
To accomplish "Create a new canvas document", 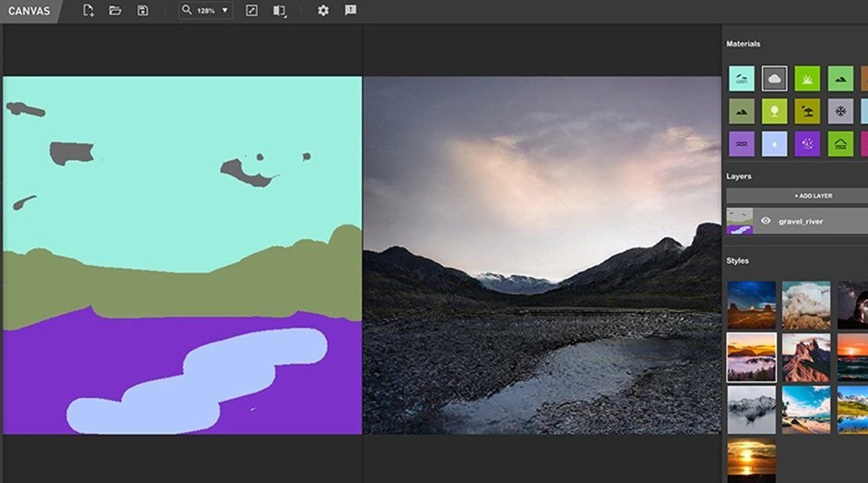I will (x=88, y=11).
